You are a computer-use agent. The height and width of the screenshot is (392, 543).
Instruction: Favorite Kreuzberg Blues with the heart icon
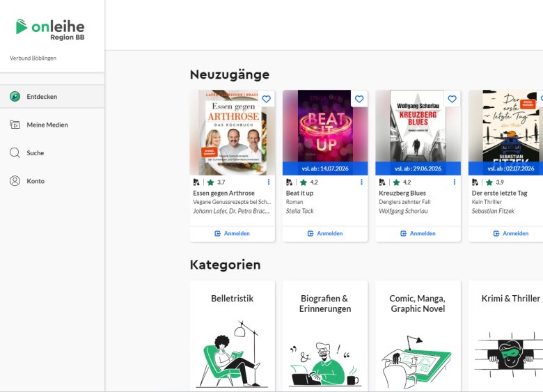(x=452, y=99)
